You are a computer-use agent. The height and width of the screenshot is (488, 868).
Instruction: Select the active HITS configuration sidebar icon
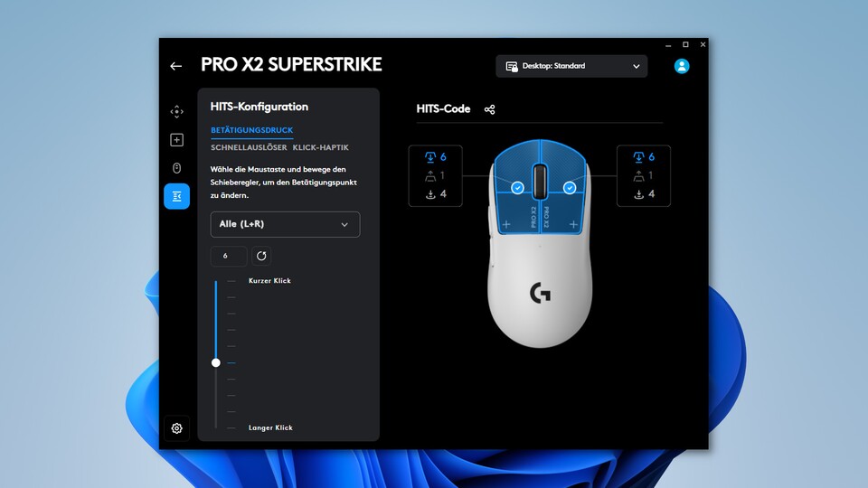[176, 196]
